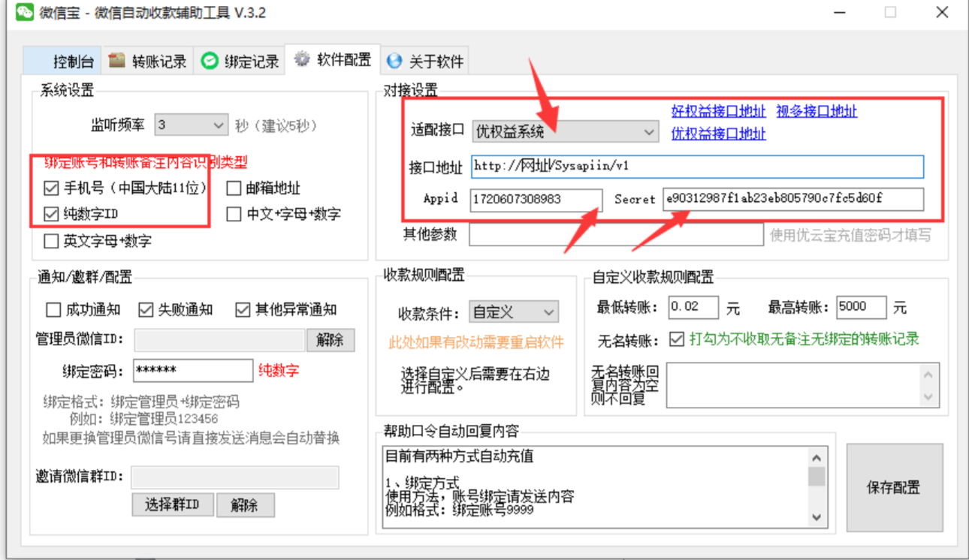The image size is (969, 560).
Task: Click the 保存配置 button
Action: (x=893, y=487)
